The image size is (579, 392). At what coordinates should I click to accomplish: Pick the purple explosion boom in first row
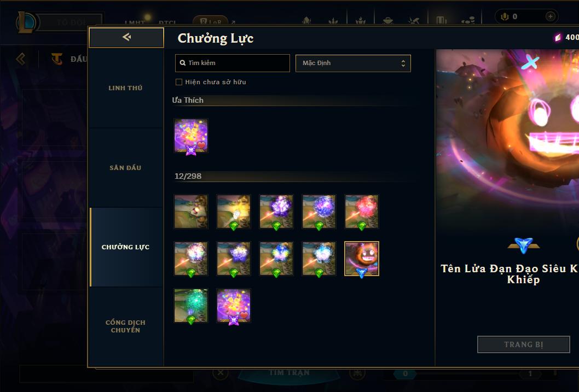tap(276, 212)
